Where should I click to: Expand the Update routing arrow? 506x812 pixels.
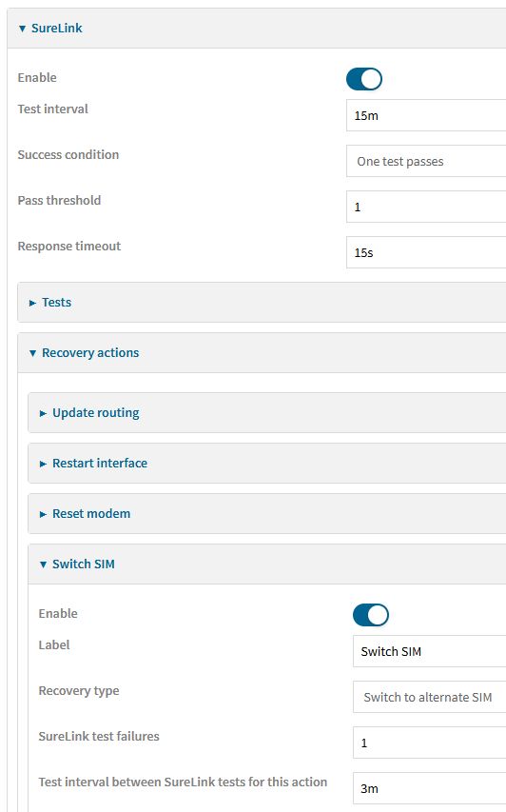tap(43, 413)
